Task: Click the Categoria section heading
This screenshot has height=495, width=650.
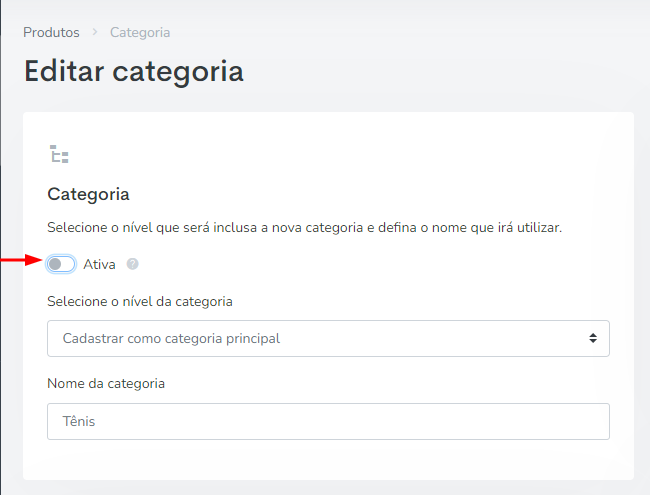Action: pos(88,194)
